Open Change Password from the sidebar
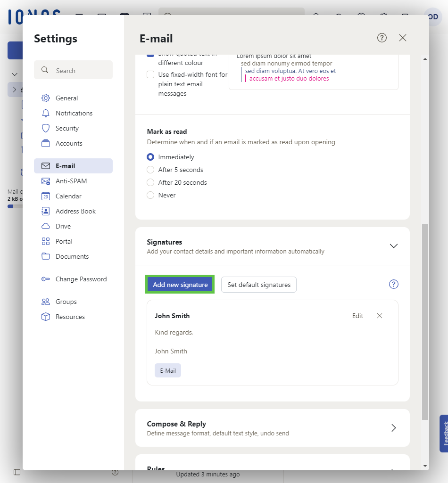The width and height of the screenshot is (448, 483). pos(81,279)
